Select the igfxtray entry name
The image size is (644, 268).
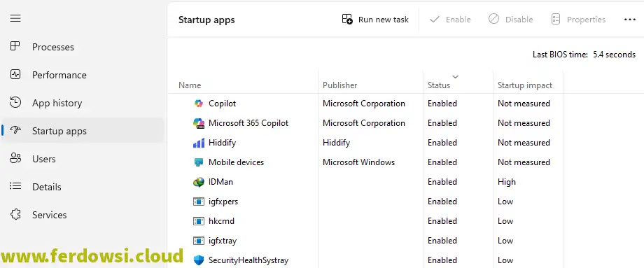coord(223,241)
